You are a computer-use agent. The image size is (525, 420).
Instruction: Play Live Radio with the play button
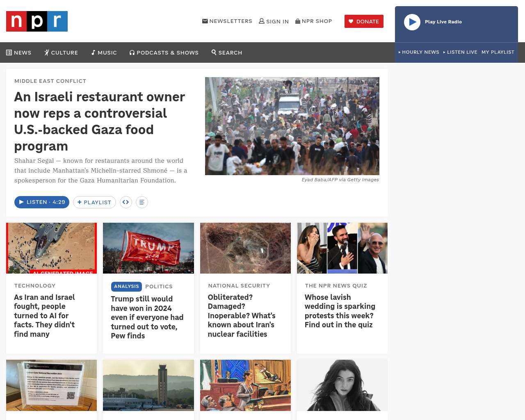coord(412,22)
